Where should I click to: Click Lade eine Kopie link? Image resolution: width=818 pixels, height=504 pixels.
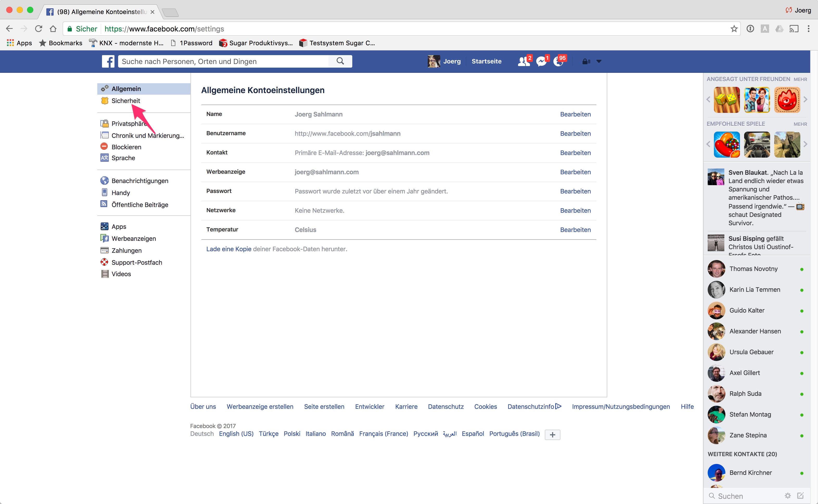point(229,249)
